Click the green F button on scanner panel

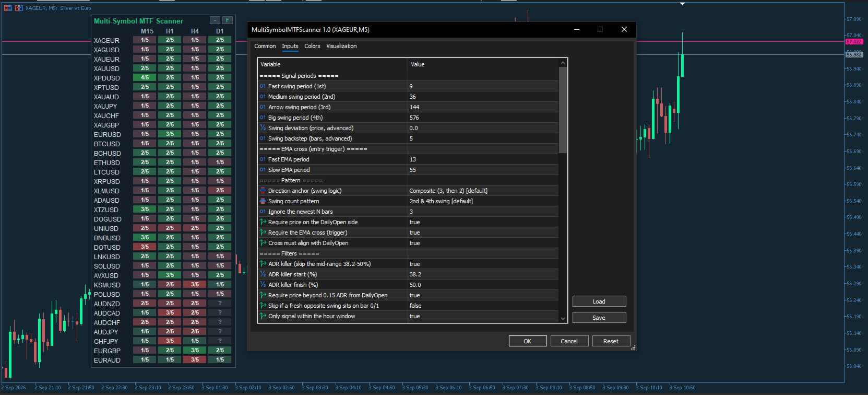point(228,20)
